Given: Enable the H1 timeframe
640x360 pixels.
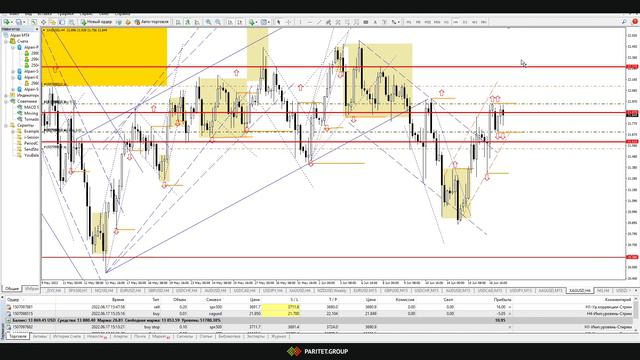Looking at the screenshot, I should [446, 22].
